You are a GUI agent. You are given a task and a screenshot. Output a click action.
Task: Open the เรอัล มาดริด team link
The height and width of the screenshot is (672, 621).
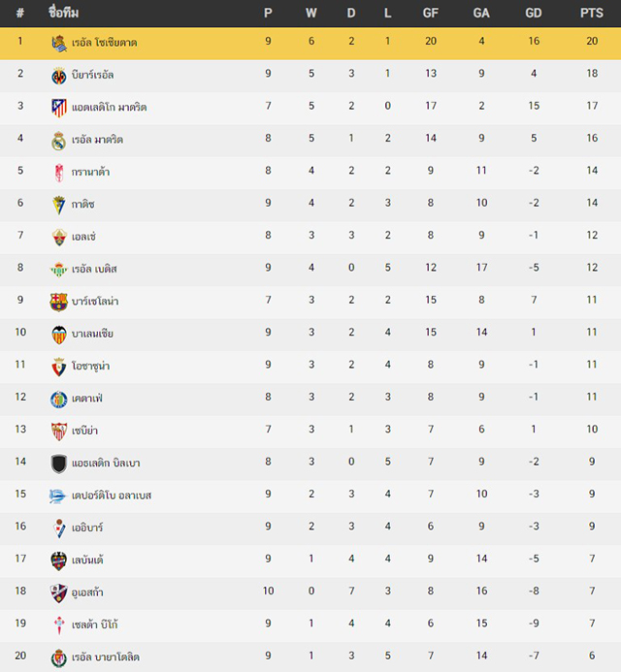click(x=97, y=140)
